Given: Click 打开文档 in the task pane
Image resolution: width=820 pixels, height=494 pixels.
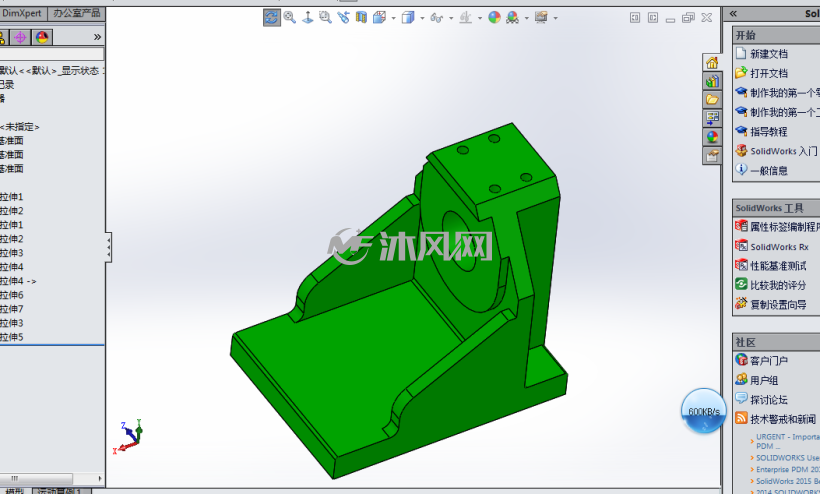Looking at the screenshot, I should click(769, 73).
